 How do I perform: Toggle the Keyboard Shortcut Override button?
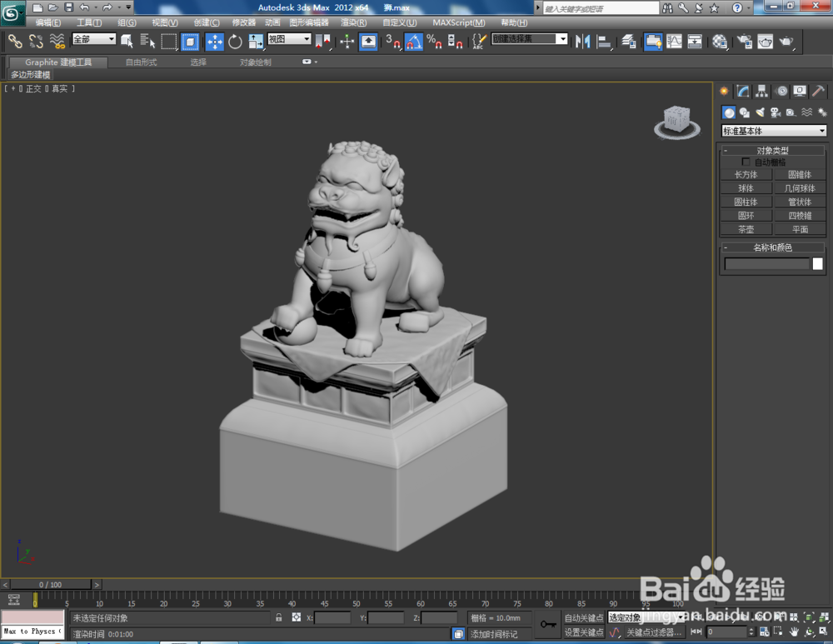(368, 41)
